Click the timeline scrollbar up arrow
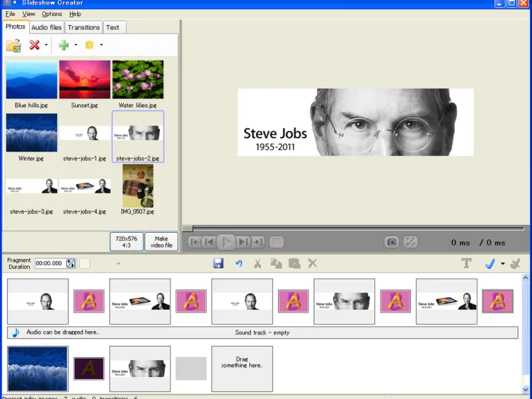 tap(525, 278)
